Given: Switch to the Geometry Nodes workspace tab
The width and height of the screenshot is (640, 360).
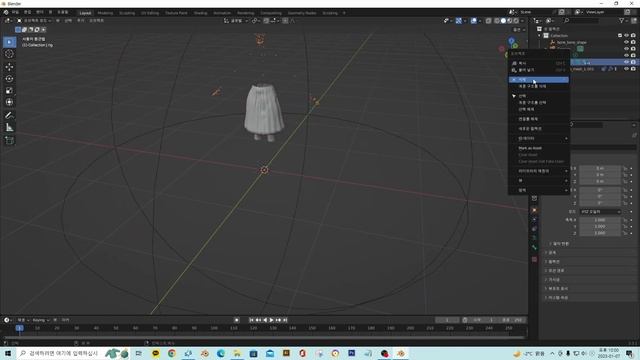Looking at the screenshot, I should click(302, 13).
